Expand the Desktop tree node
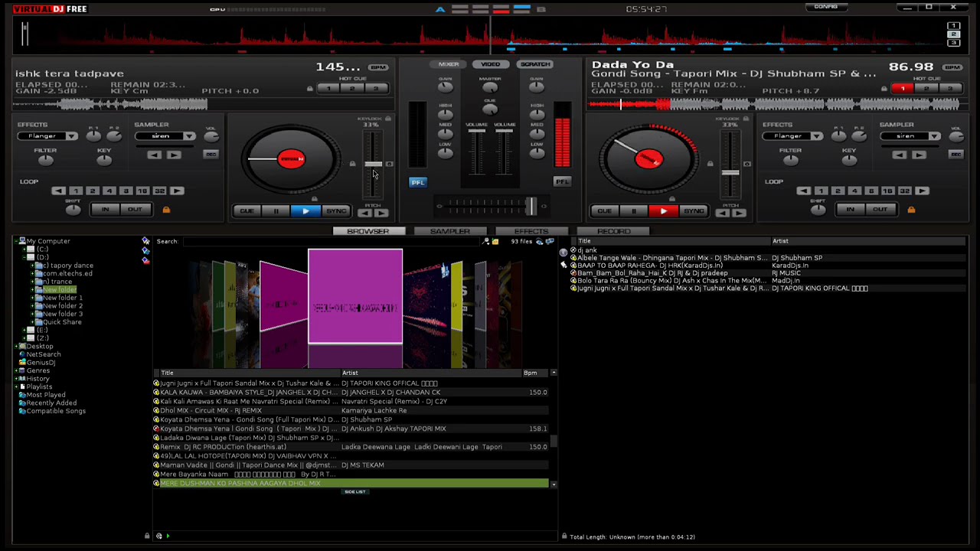The width and height of the screenshot is (980, 551). point(15,347)
